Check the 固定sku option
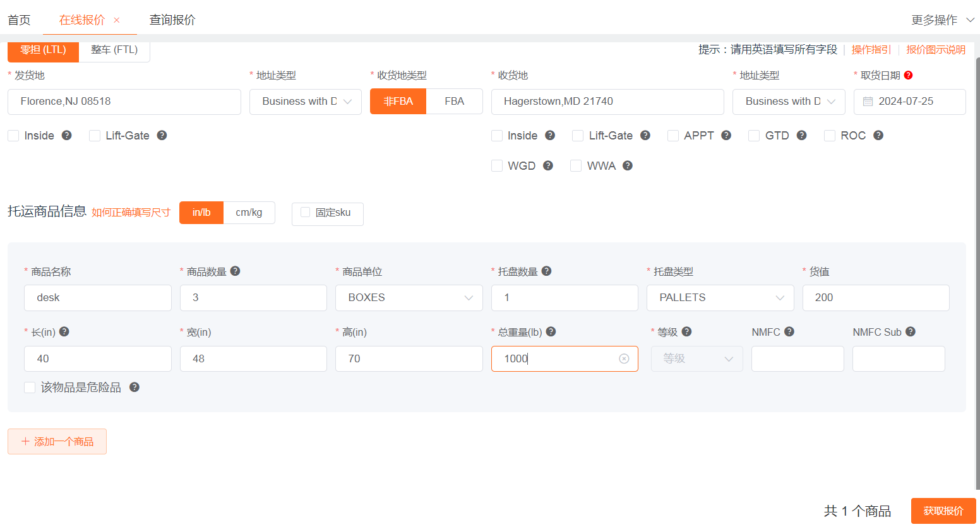This screenshot has width=980, height=527. (306, 213)
